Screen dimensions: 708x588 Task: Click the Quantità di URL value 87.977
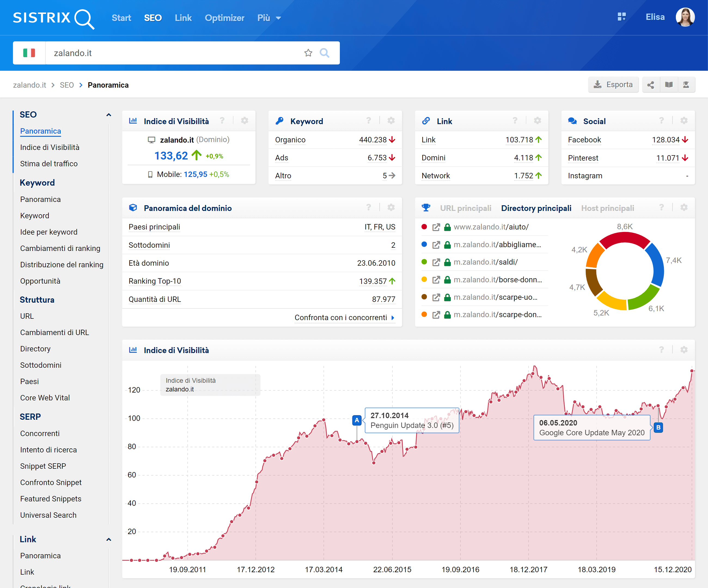(383, 299)
